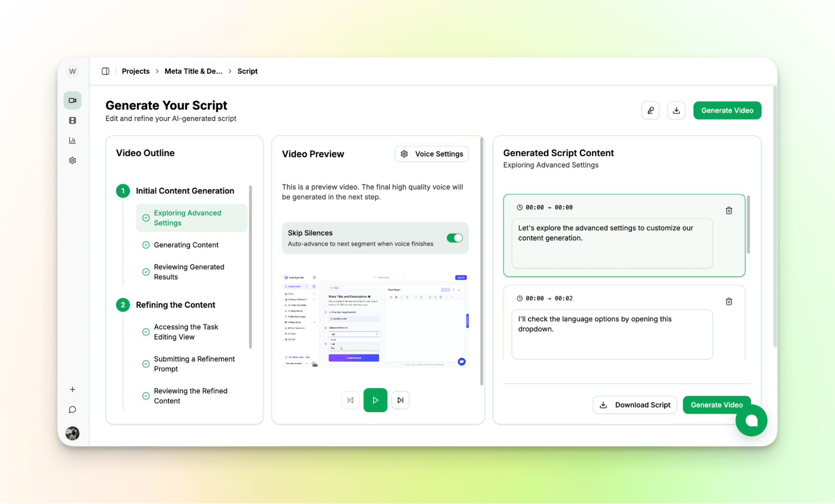This screenshot has width=835, height=504.
Task: Click the header download icon button
Action: pos(676,110)
